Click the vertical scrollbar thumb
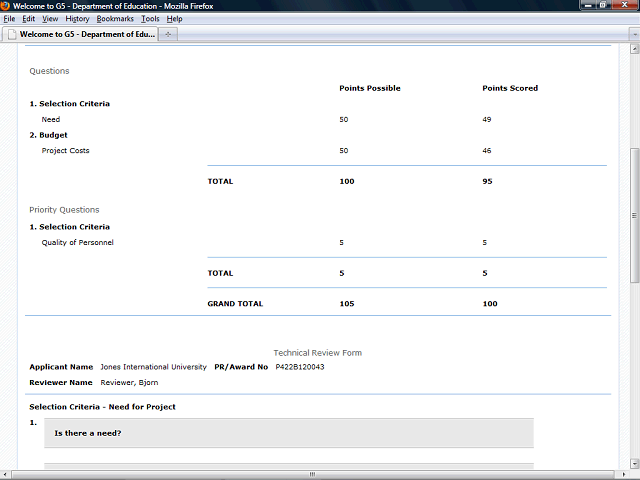 tap(634, 215)
